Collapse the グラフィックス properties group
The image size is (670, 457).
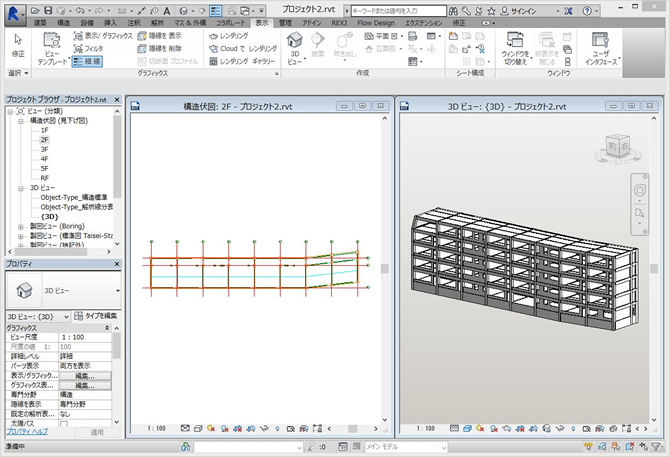click(107, 328)
